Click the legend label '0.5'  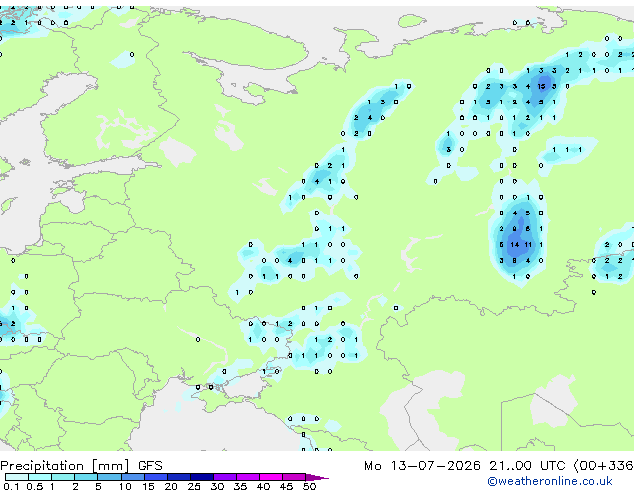click(x=34, y=486)
